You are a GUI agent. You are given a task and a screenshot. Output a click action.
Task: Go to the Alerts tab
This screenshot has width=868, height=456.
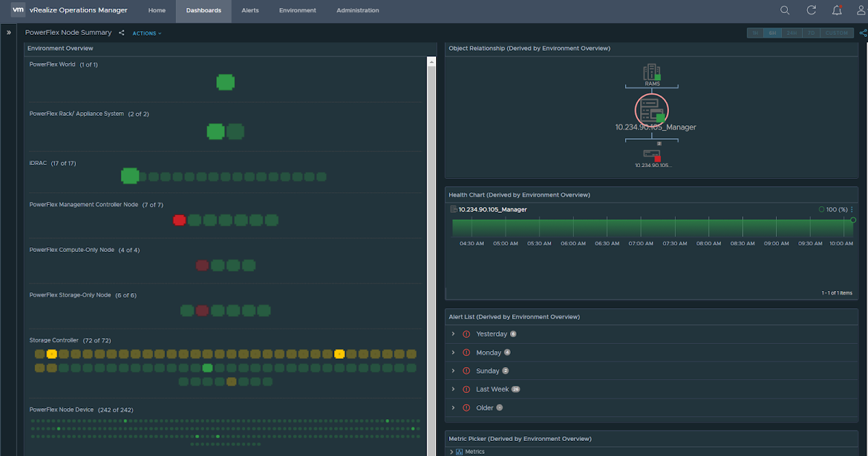250,11
